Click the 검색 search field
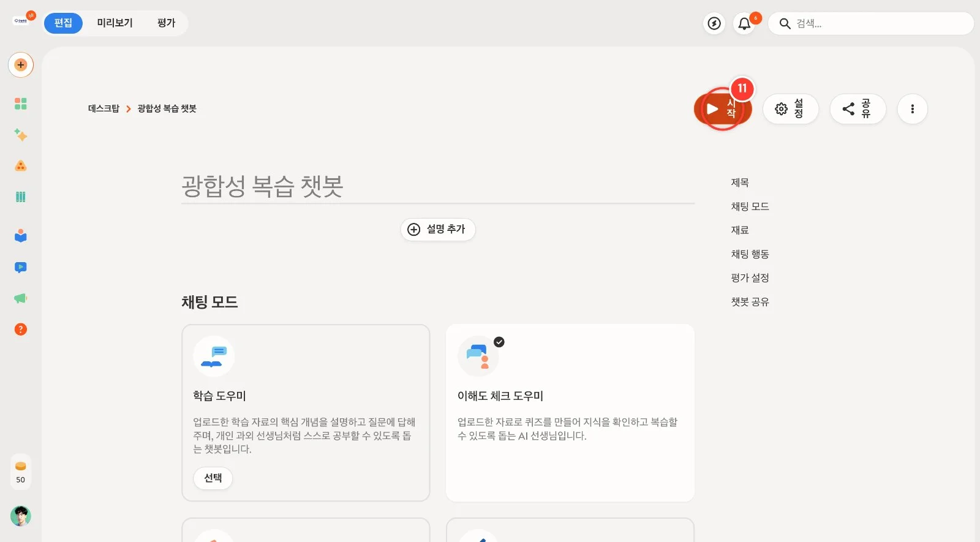The width and height of the screenshot is (980, 542). point(870,23)
